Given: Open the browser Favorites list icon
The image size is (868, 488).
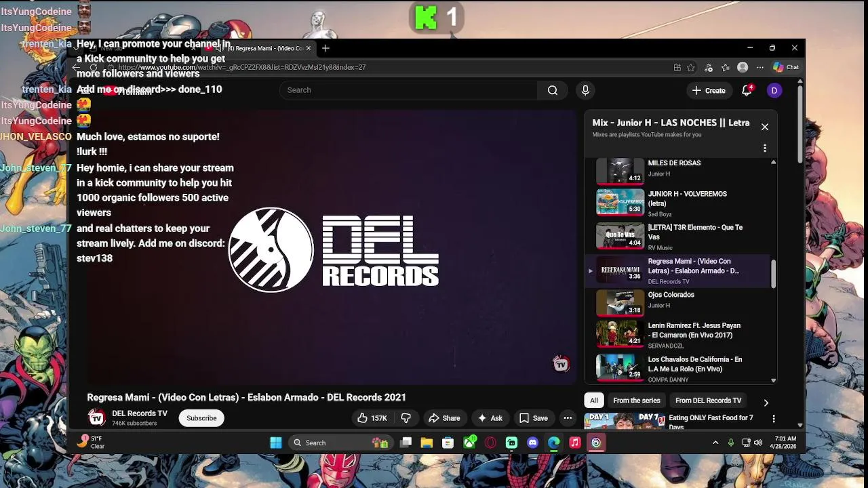Looking at the screenshot, I should [x=726, y=67].
